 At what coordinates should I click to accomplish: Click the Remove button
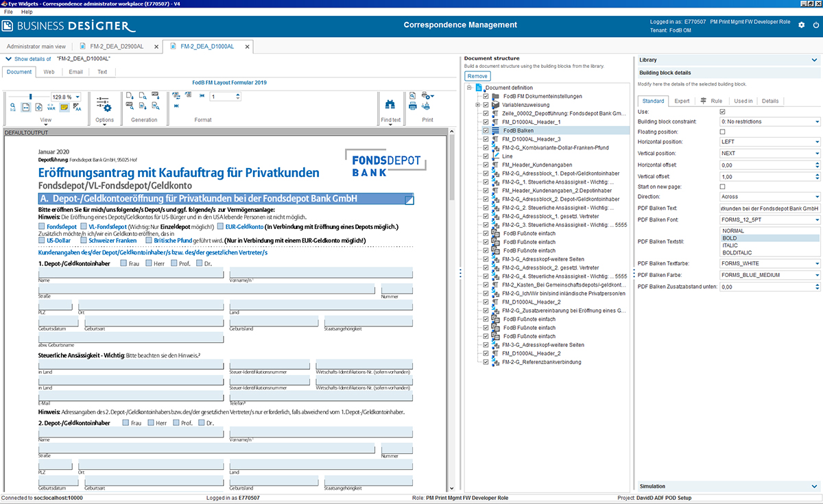tap(478, 76)
